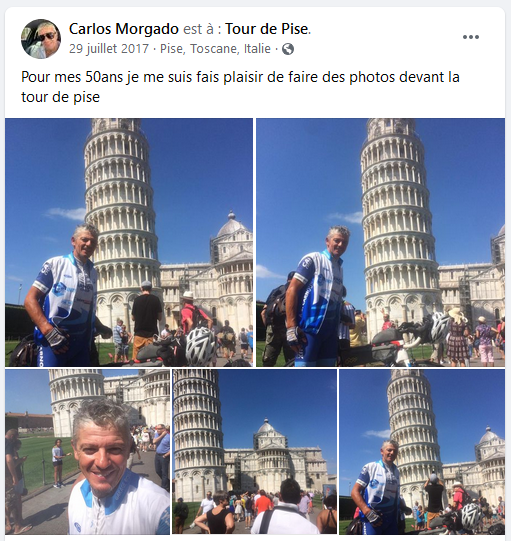Open the last photo in bottom row
The image size is (511, 541).
tap(422, 452)
